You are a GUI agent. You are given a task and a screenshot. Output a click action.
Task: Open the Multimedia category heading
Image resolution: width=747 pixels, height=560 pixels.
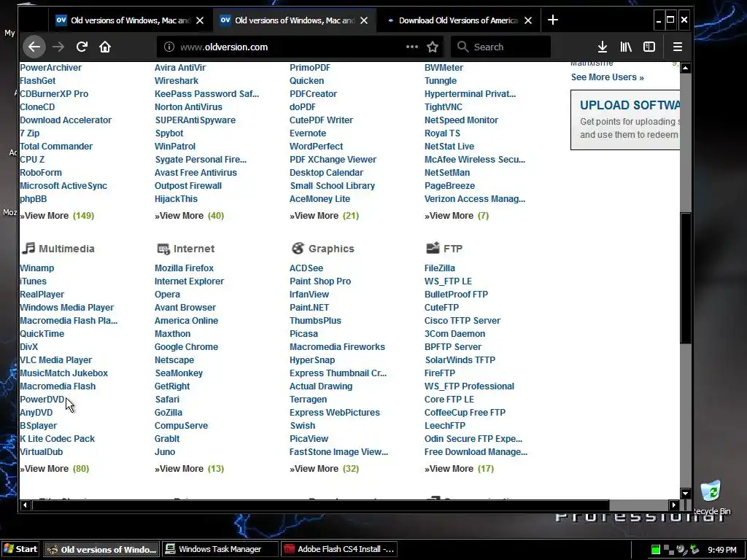[66, 249]
